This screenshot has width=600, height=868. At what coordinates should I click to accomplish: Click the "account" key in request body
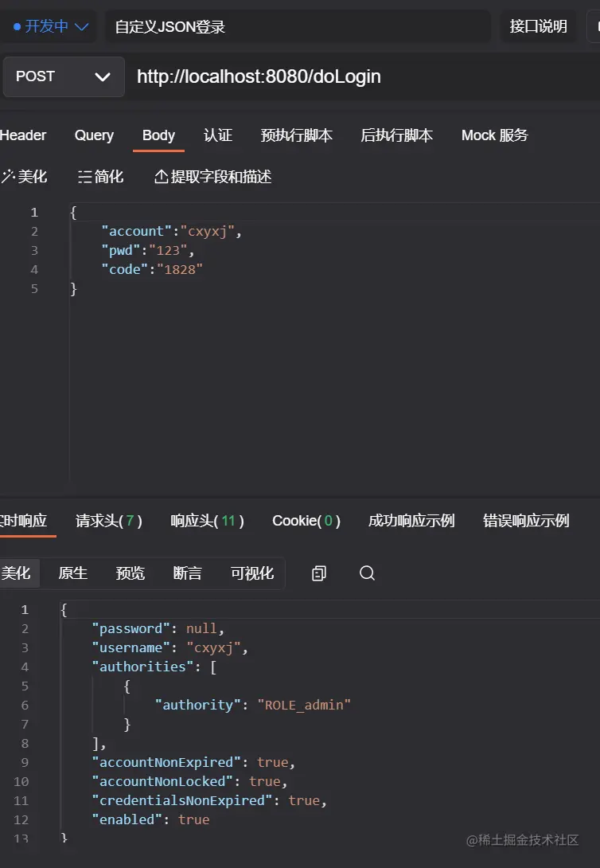pyautogui.click(x=137, y=231)
